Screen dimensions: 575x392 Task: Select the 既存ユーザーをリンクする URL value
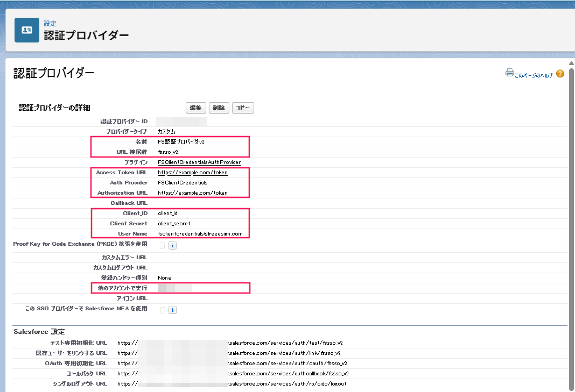[x=229, y=353]
